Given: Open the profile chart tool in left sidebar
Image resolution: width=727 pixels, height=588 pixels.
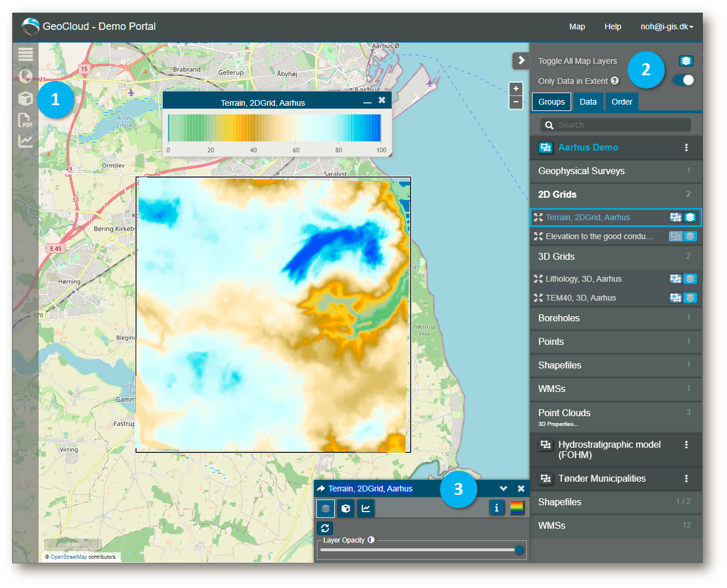Looking at the screenshot, I should tap(25, 141).
